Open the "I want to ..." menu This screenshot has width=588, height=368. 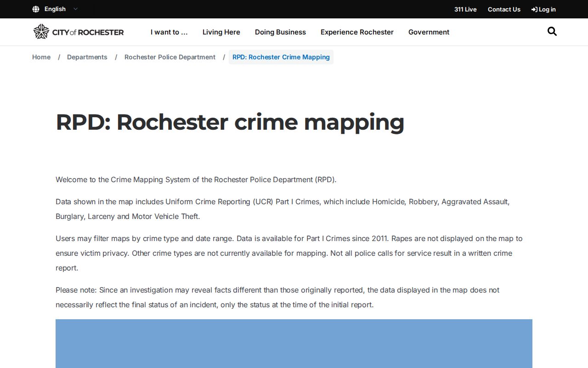[169, 32]
